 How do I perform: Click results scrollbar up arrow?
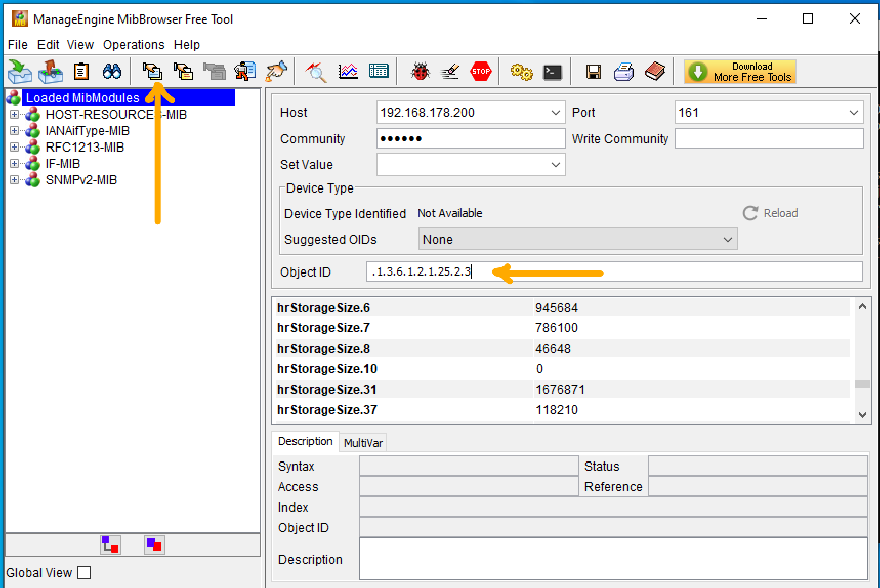click(863, 306)
